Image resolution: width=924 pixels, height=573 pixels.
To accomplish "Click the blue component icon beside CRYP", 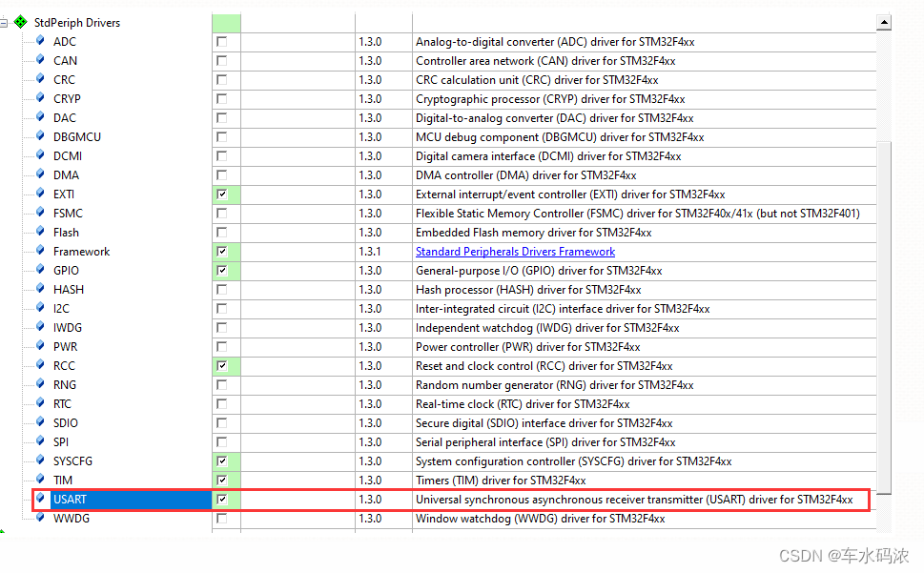I will (x=40, y=98).
